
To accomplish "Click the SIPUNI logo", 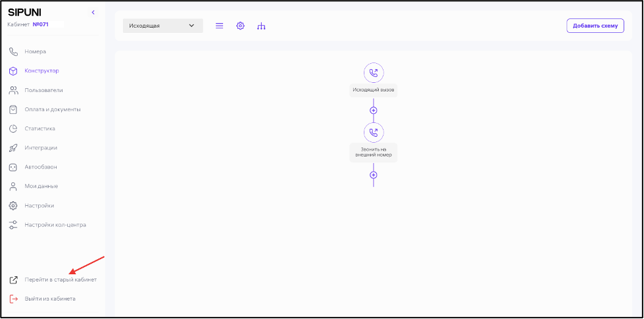I will 24,12.
